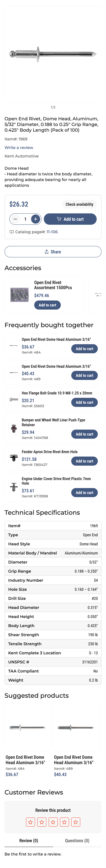Click the first review star
The height and width of the screenshot is (868, 106).
point(31,822)
